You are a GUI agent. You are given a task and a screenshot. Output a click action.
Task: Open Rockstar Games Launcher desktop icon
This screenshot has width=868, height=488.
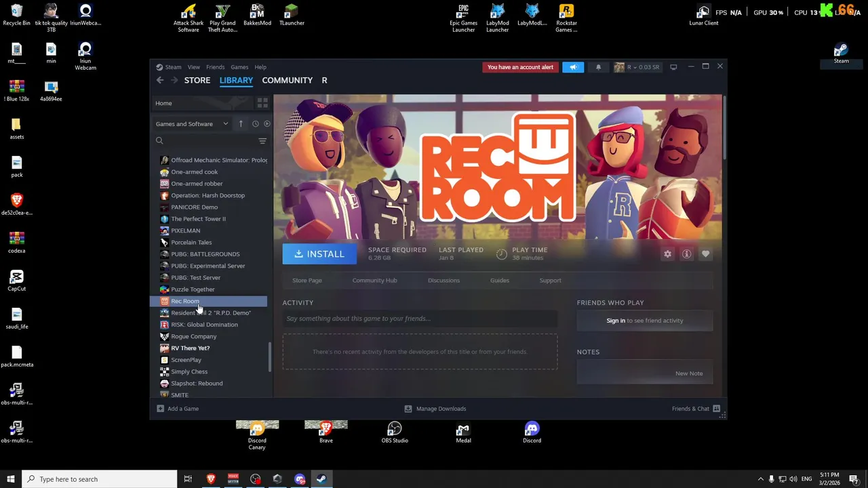[566, 18]
